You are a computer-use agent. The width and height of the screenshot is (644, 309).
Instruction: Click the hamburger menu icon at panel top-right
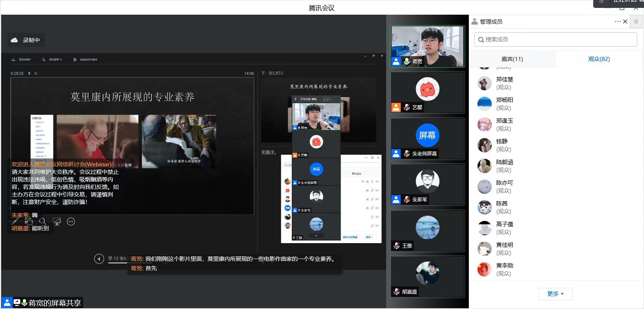point(636,21)
